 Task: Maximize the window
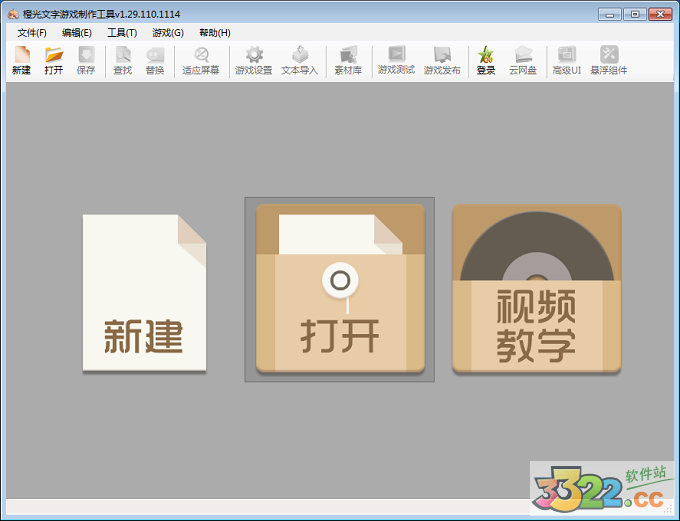point(635,14)
